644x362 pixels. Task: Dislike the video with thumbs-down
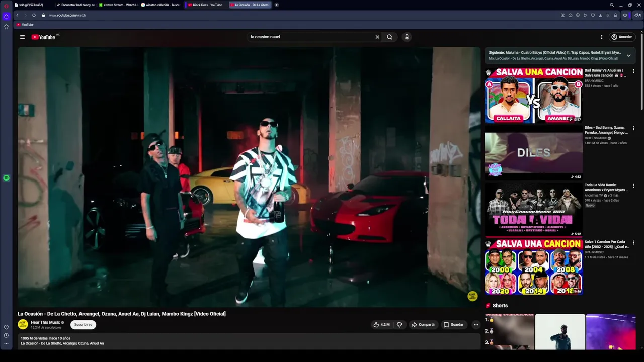(399, 325)
